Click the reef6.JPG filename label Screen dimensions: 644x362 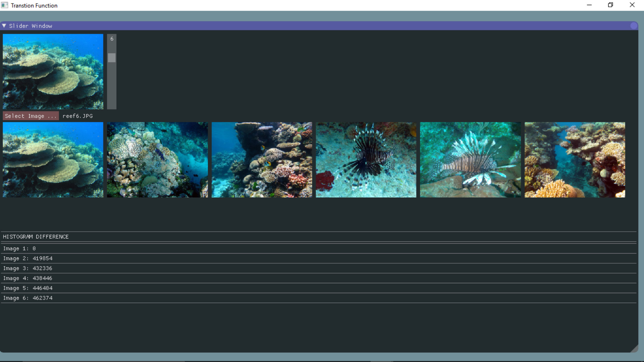coord(78,116)
